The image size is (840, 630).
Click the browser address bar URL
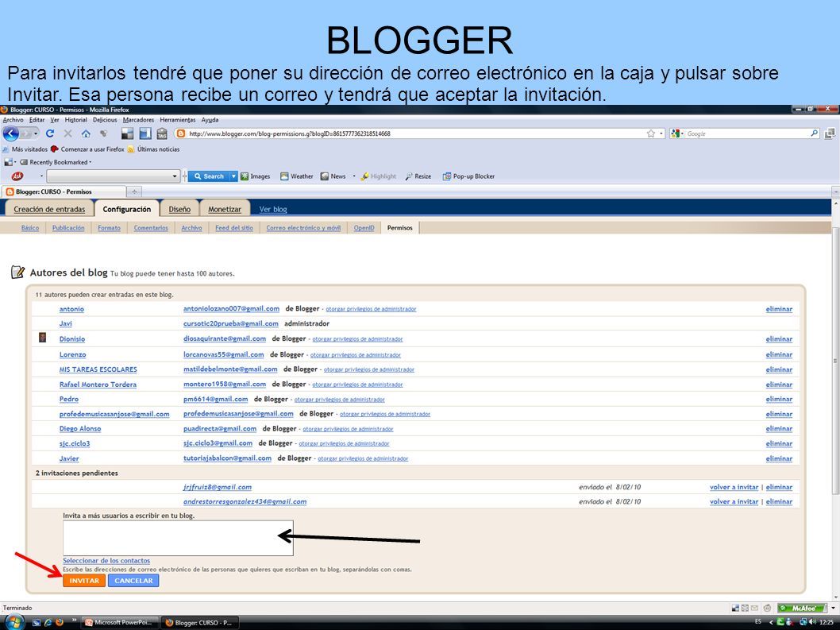[x=289, y=133]
